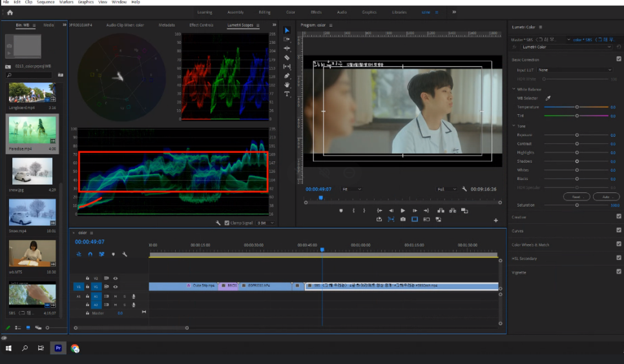Toggle Comparison View in Program monitor

pos(426,219)
